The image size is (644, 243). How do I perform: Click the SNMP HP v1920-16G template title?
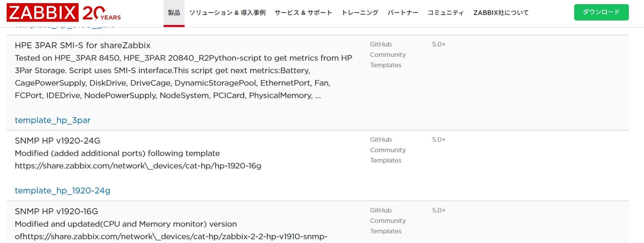pos(56,211)
